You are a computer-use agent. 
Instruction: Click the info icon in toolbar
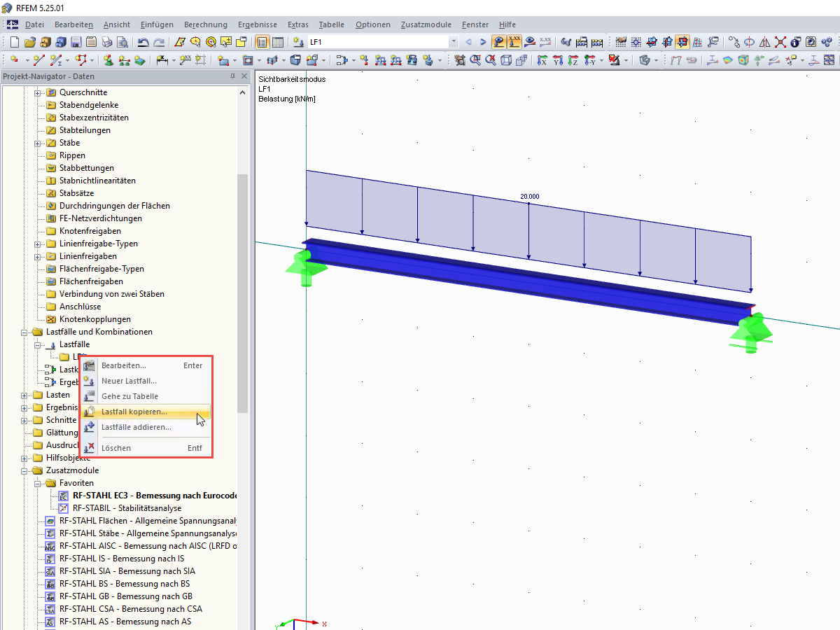pos(795,42)
